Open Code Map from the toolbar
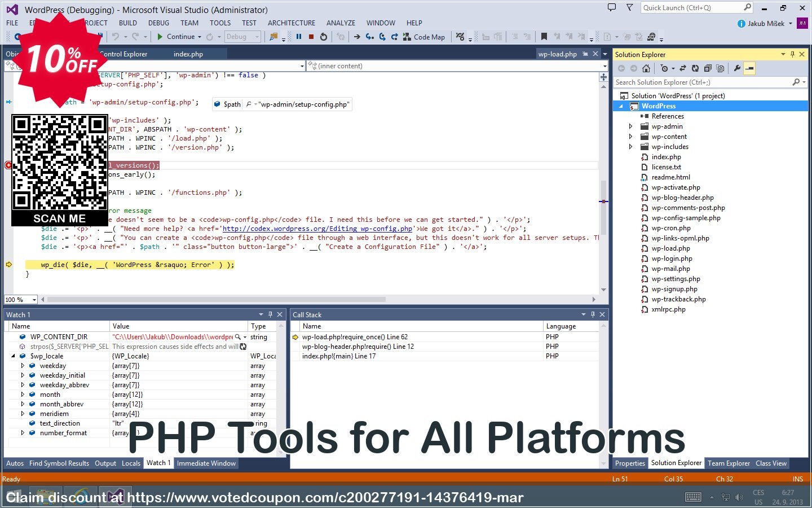This screenshot has width=812, height=508. pos(425,37)
